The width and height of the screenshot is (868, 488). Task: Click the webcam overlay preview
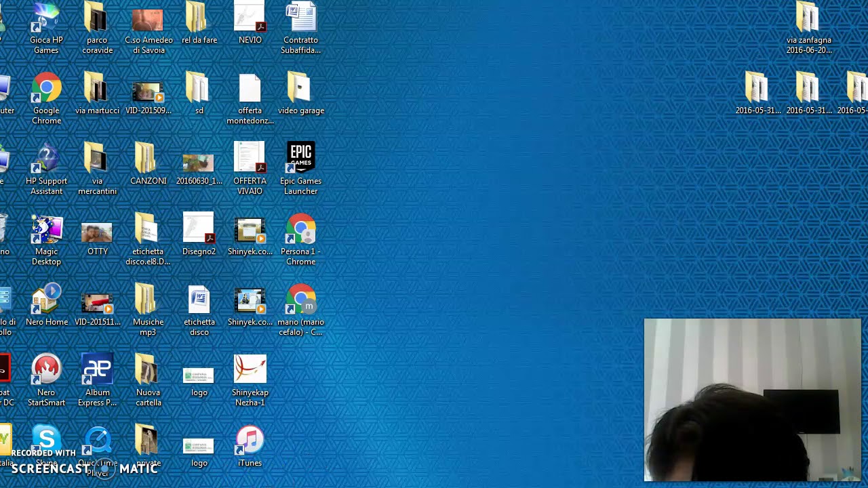click(752, 400)
